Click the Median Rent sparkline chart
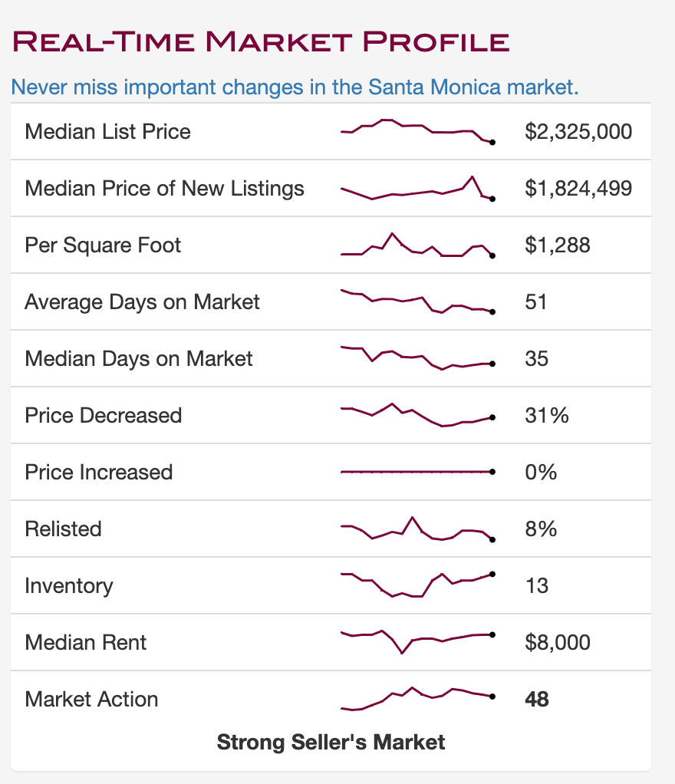This screenshot has width=675, height=784. 417,641
